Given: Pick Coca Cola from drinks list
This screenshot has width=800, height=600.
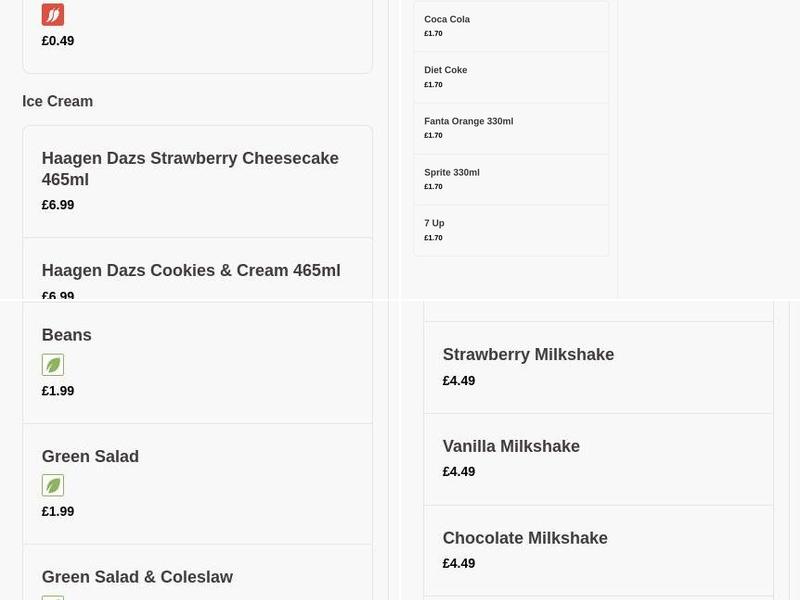Looking at the screenshot, I should point(447,20).
